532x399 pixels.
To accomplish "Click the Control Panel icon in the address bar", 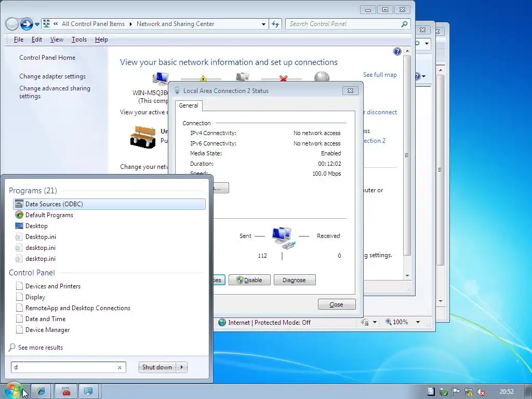I will [46, 24].
